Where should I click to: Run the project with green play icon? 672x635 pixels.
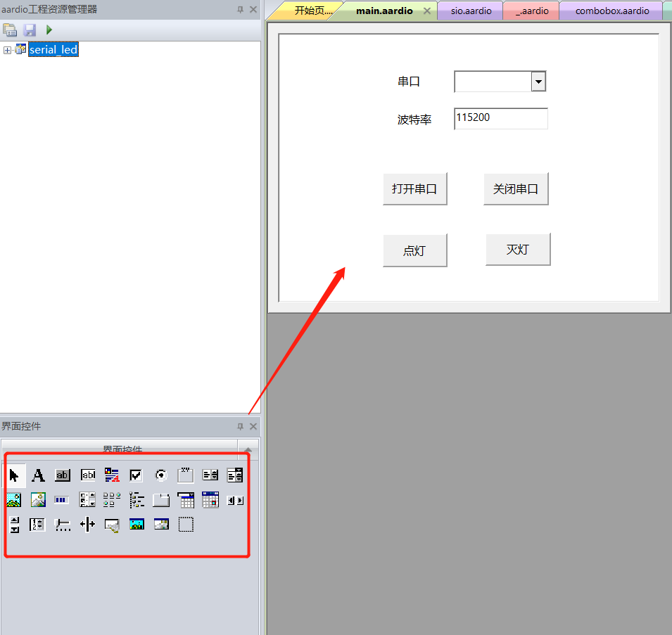pyautogui.click(x=49, y=30)
